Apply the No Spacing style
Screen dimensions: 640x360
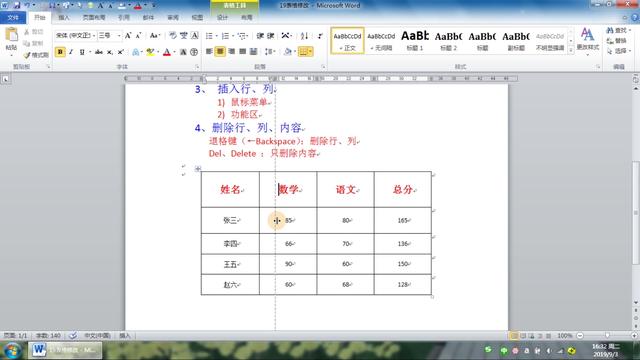381,40
